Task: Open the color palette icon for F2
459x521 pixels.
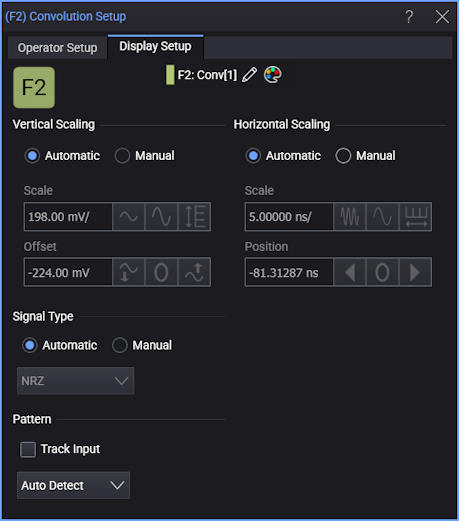Action: pyautogui.click(x=273, y=75)
